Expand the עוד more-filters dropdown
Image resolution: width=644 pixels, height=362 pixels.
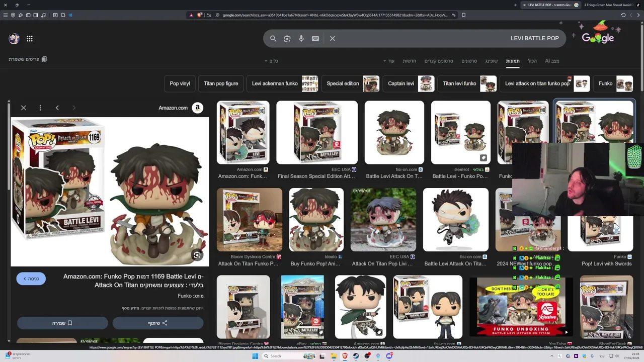[389, 61]
